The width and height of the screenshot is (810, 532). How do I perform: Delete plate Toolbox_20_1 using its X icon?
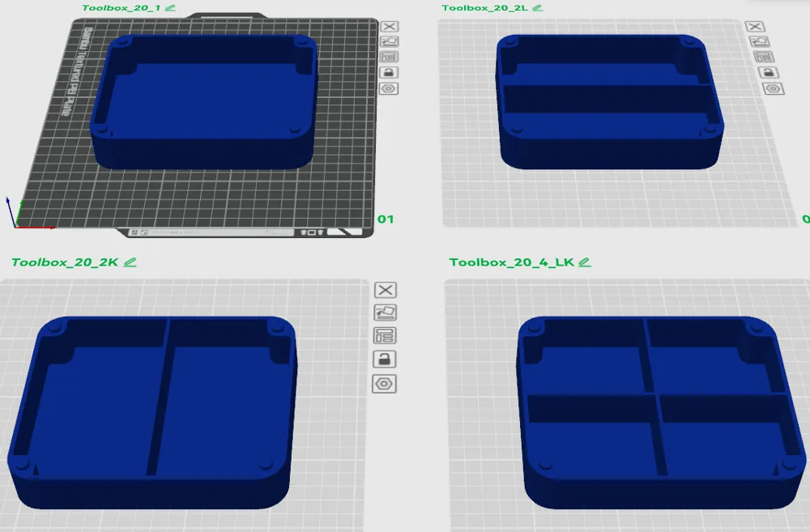tap(387, 26)
